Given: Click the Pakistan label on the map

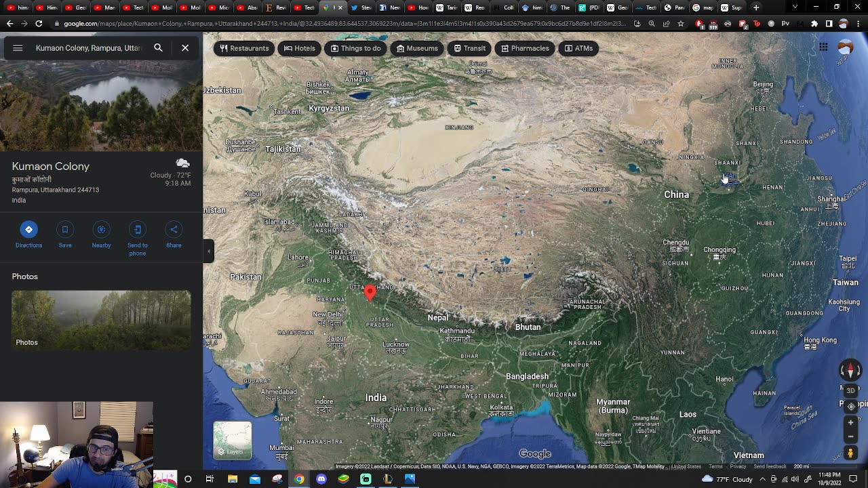Looking at the screenshot, I should (x=245, y=277).
